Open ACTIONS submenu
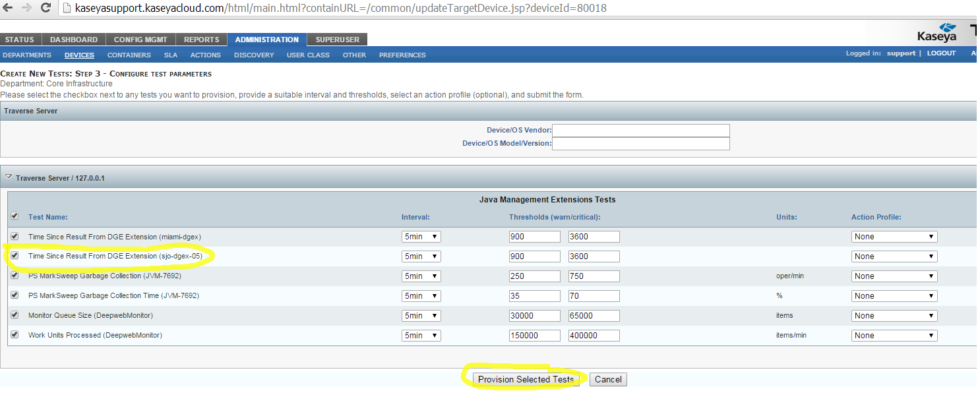Screen dimensions: 980x393 pyautogui.click(x=206, y=55)
